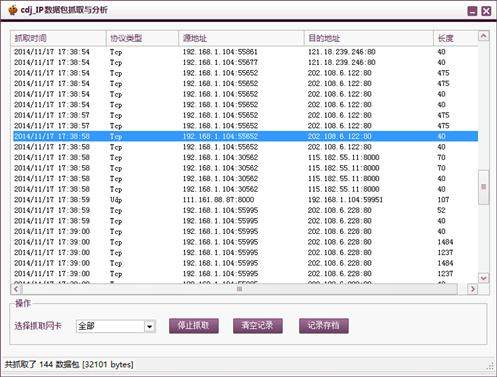Click the 操作 group label
This screenshot has height=377, width=497.
pyautogui.click(x=23, y=303)
